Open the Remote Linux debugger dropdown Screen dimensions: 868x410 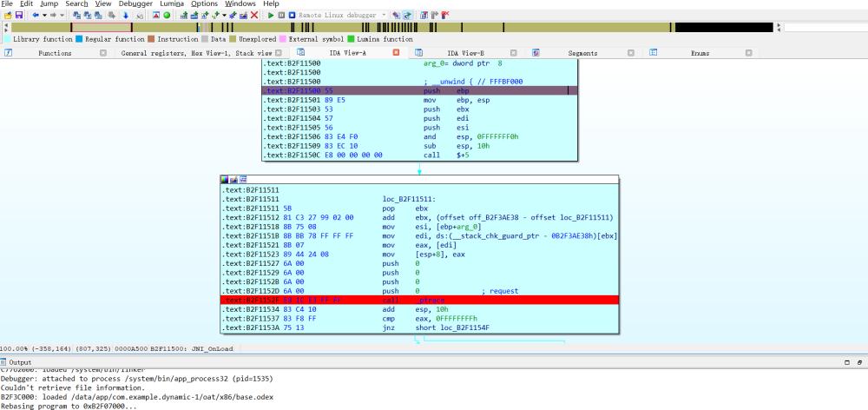pyautogui.click(x=385, y=16)
